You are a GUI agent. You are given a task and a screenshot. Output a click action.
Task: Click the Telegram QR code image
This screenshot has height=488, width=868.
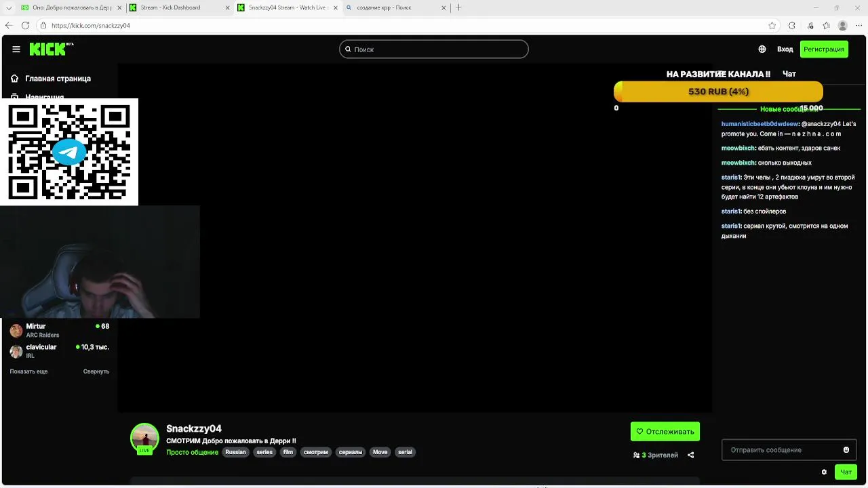coord(69,152)
